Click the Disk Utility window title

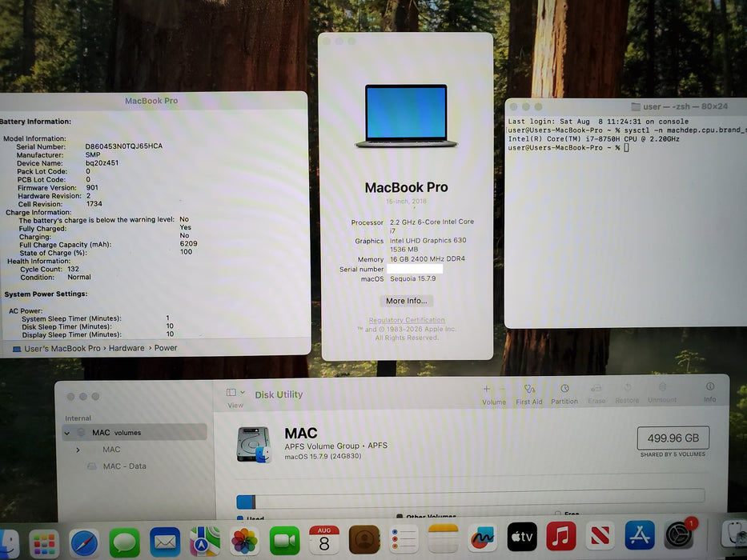279,394
